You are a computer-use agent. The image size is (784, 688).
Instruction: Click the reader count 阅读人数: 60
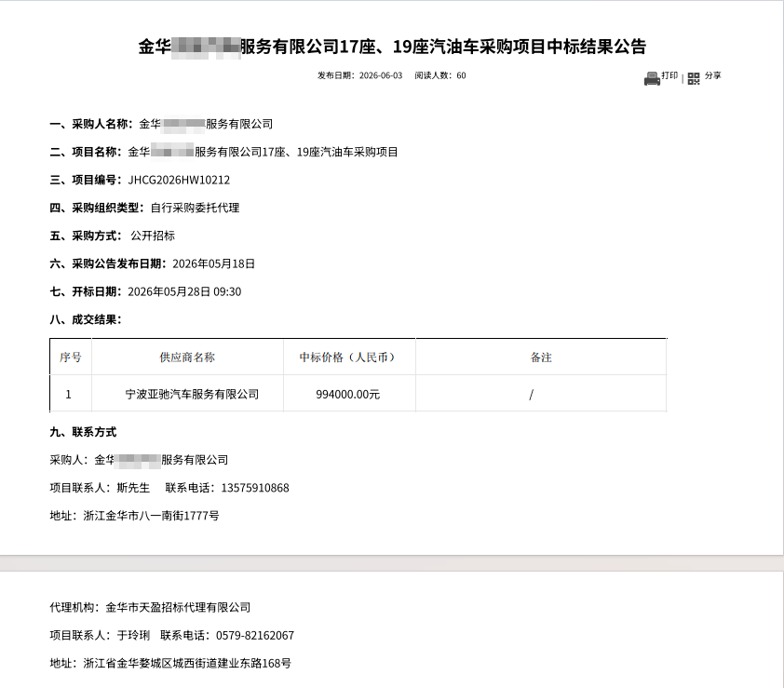(440, 75)
